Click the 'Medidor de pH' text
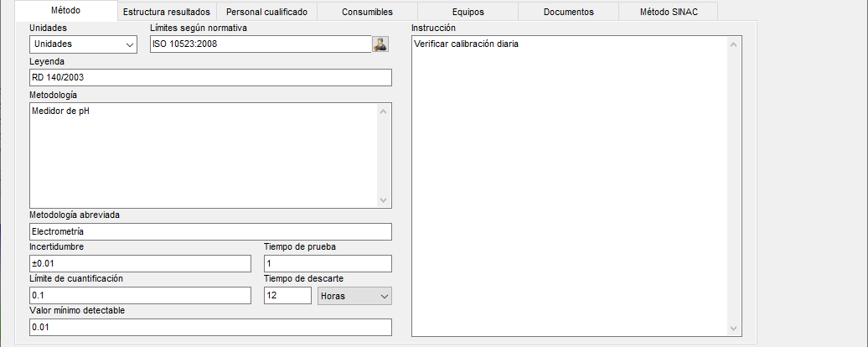Screen dimensions: 868x347 pos(60,111)
